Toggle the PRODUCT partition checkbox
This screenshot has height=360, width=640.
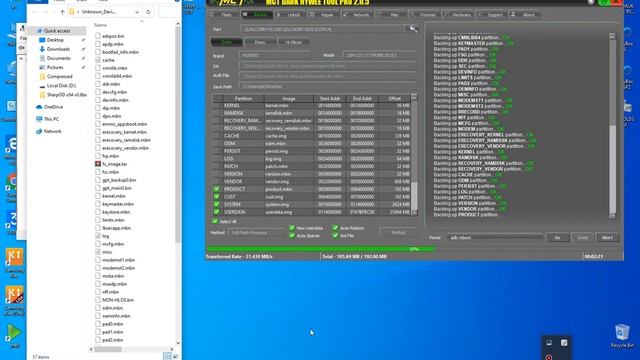point(216,189)
